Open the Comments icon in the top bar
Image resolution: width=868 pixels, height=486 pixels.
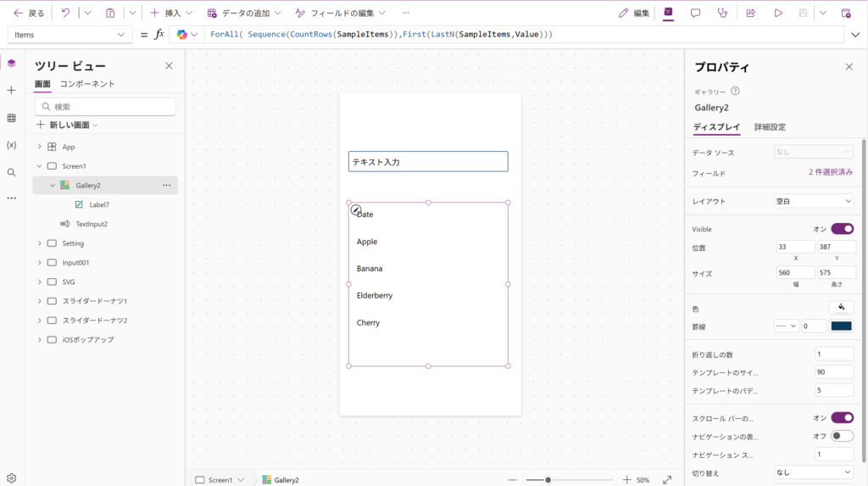695,13
